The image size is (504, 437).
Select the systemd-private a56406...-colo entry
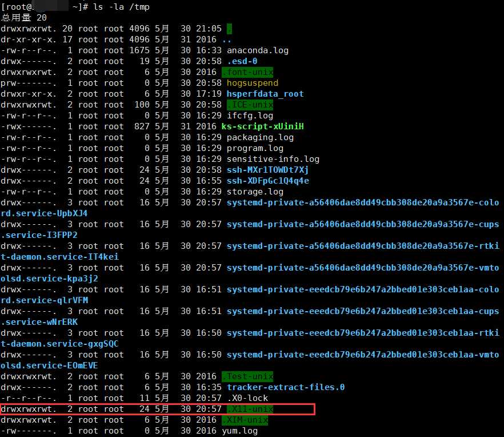(x=363, y=202)
